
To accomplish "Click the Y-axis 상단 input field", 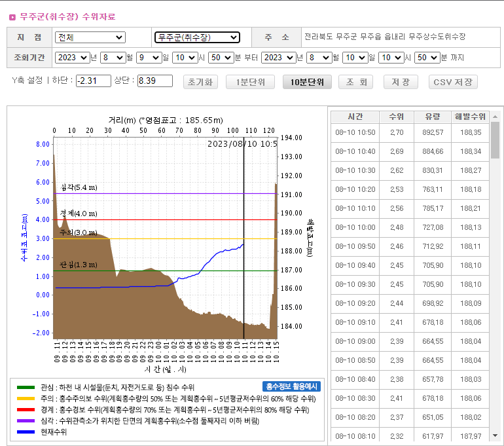I will point(154,81).
